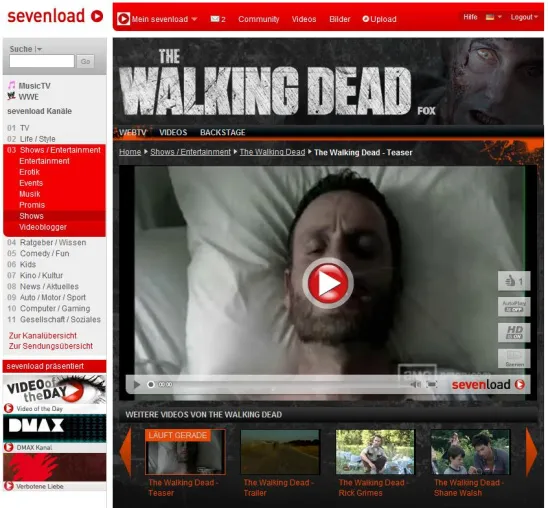The height and width of the screenshot is (508, 548).
Task: Open the Logout dropdown
Action: coord(524,17)
